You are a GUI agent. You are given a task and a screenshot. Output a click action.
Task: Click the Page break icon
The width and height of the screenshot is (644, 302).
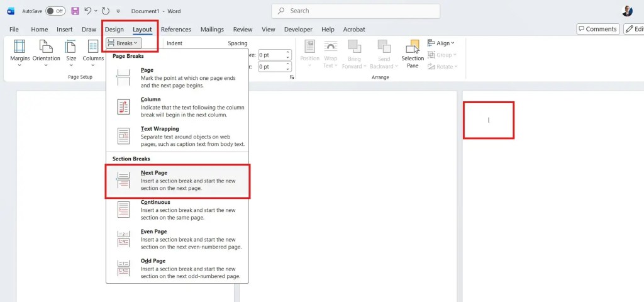click(x=123, y=77)
